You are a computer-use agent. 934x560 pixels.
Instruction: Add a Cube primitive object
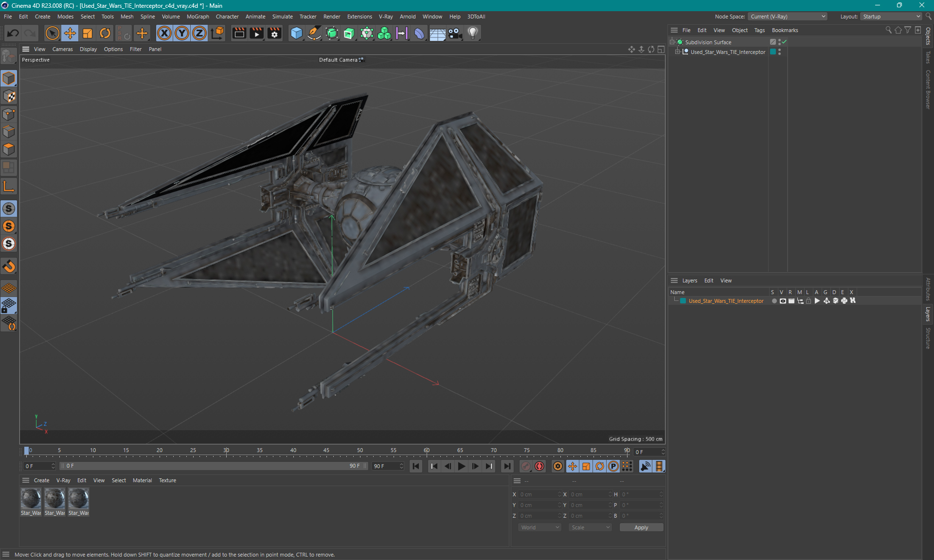[x=296, y=33]
